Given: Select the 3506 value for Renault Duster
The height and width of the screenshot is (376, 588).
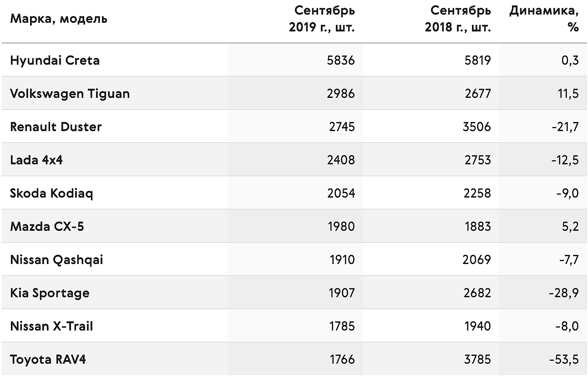Looking at the screenshot, I should [477, 127].
